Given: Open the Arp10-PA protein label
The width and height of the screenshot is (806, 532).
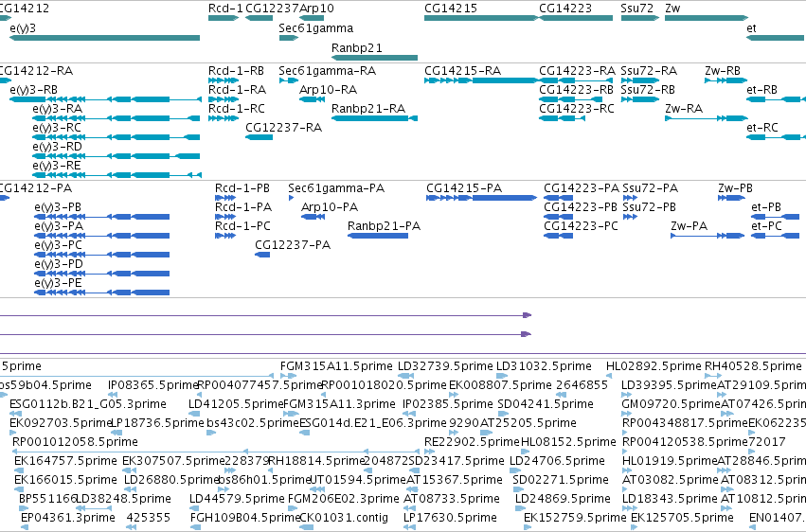Looking at the screenshot, I should click(330, 207).
